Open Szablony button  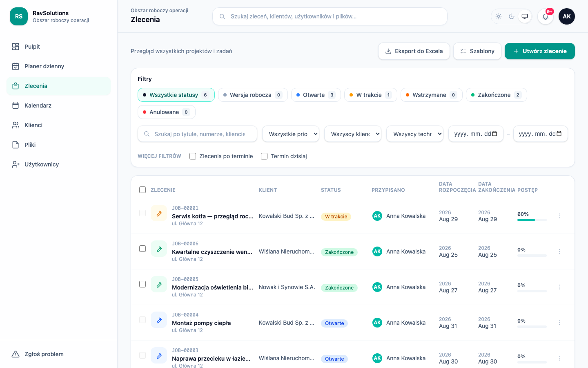click(477, 51)
